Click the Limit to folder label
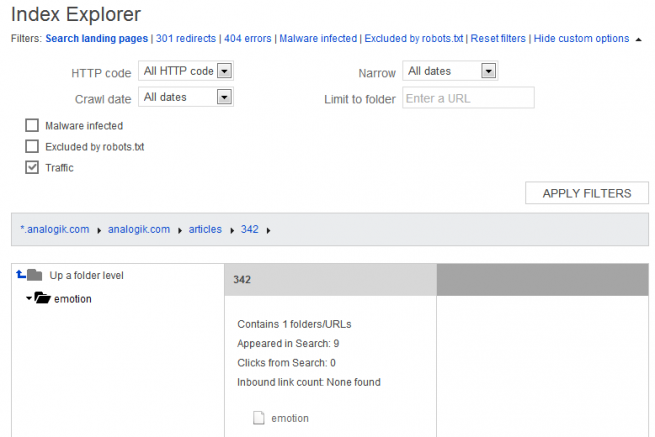The width and height of the screenshot is (655, 437). 360,99
